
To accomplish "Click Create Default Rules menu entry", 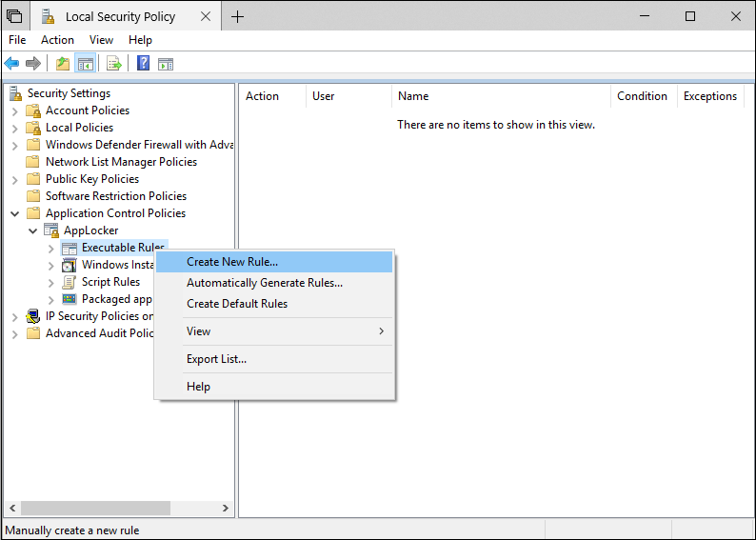I will point(237,304).
